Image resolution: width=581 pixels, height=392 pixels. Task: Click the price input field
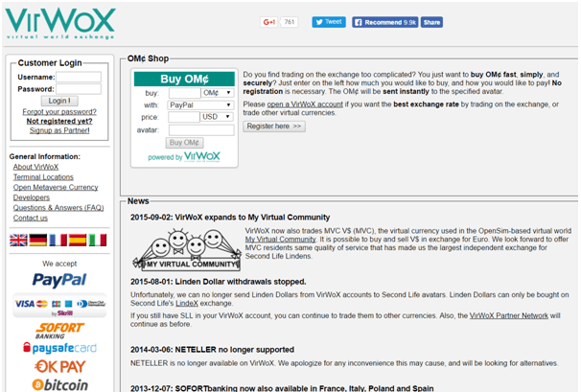coord(184,117)
